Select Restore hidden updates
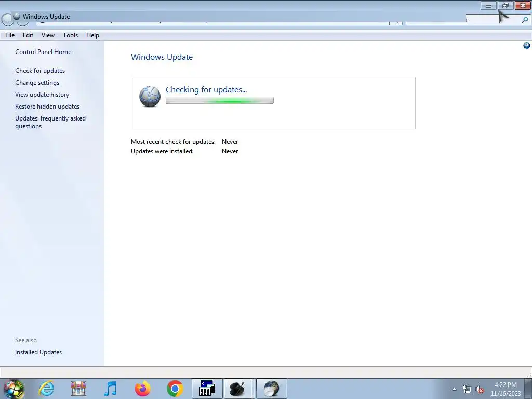The image size is (532, 399). point(47,106)
